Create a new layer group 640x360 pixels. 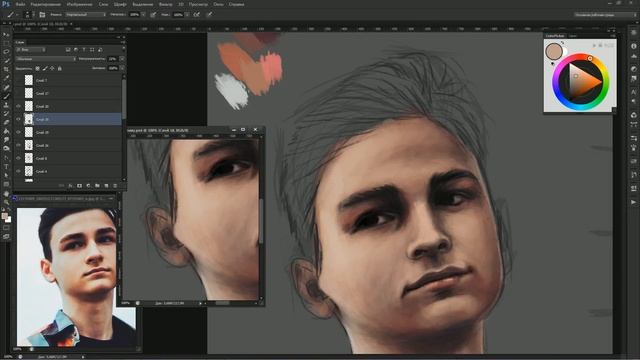[x=97, y=186]
